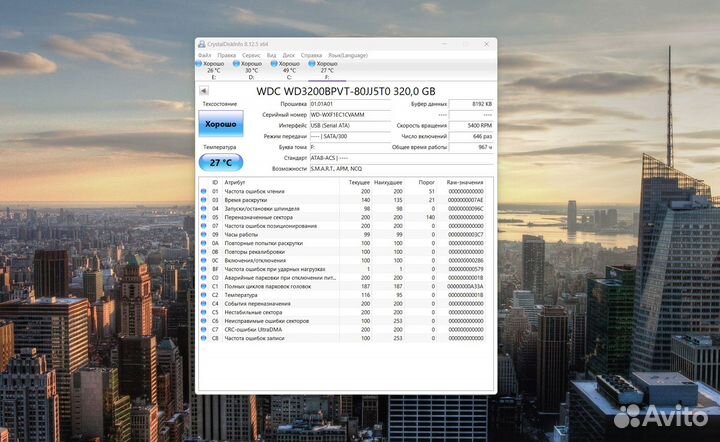Click the buffer size value 8192 KB
The image size is (720, 442).
click(x=471, y=104)
